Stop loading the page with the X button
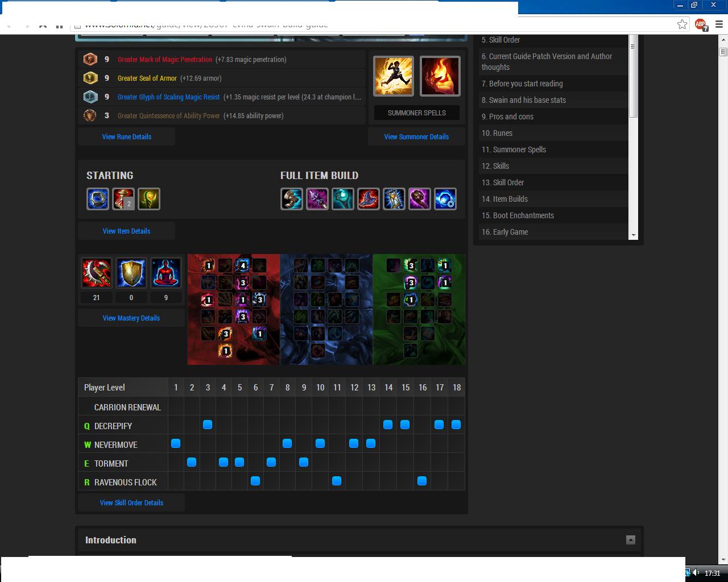 coord(43,25)
